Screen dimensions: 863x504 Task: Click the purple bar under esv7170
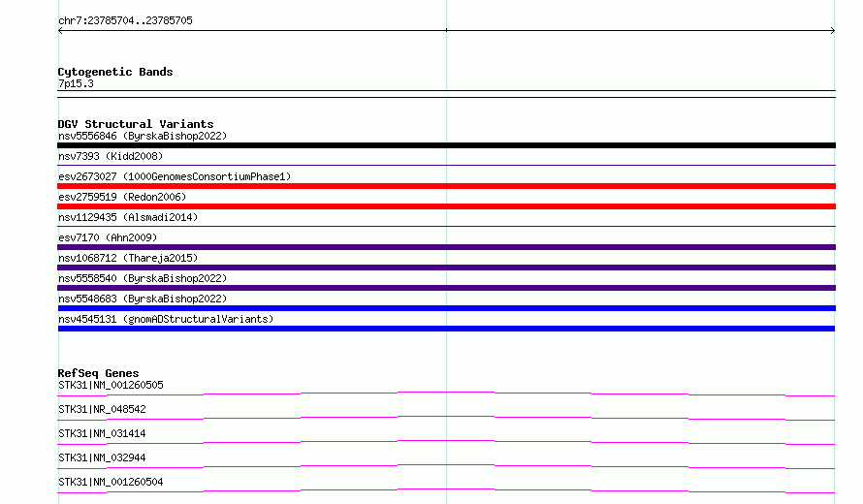[x=446, y=247]
